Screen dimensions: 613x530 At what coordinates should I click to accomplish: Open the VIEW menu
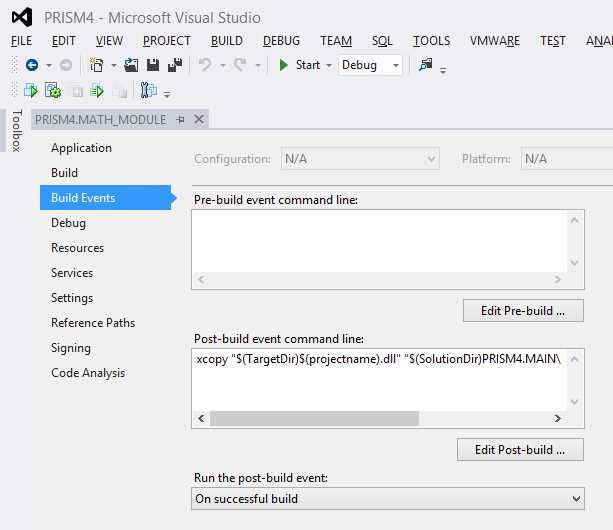tap(109, 41)
